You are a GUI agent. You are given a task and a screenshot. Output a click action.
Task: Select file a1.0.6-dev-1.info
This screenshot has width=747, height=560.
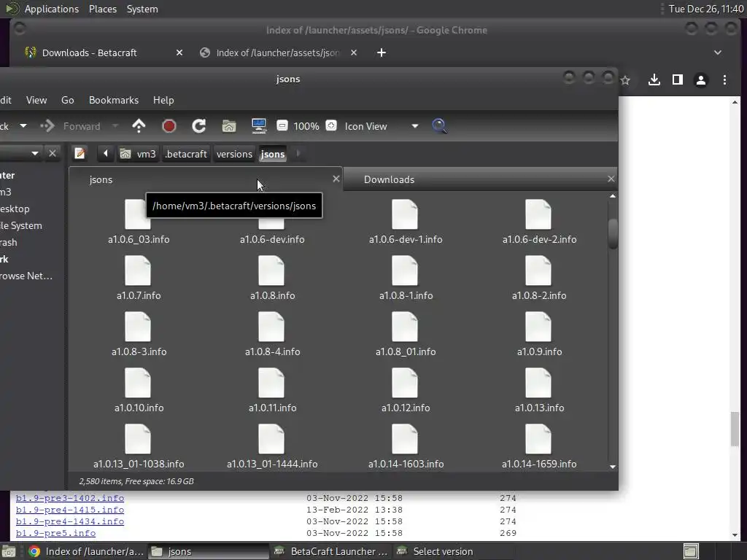click(406, 222)
